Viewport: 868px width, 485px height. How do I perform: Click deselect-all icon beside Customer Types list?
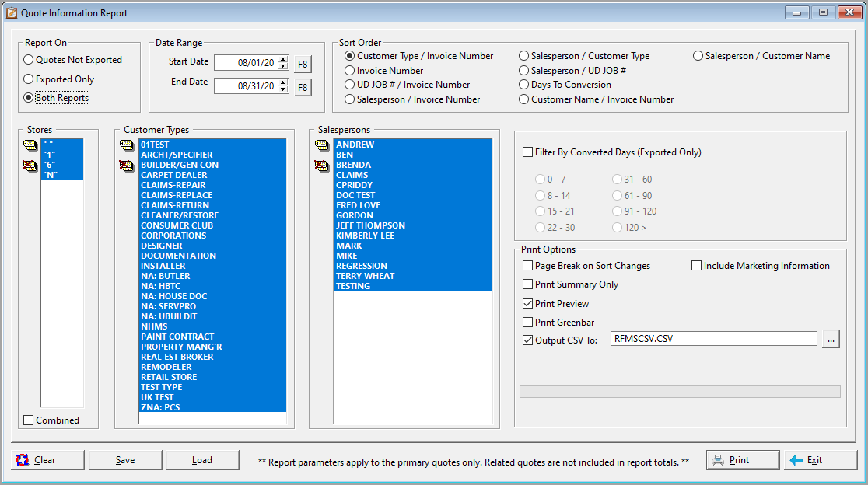coord(127,166)
